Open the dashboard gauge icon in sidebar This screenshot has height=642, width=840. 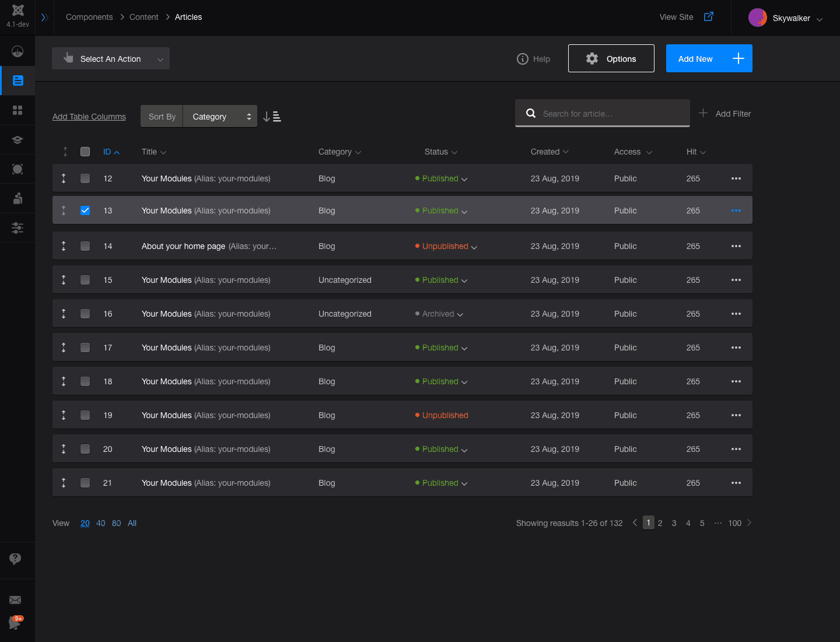tap(17, 51)
